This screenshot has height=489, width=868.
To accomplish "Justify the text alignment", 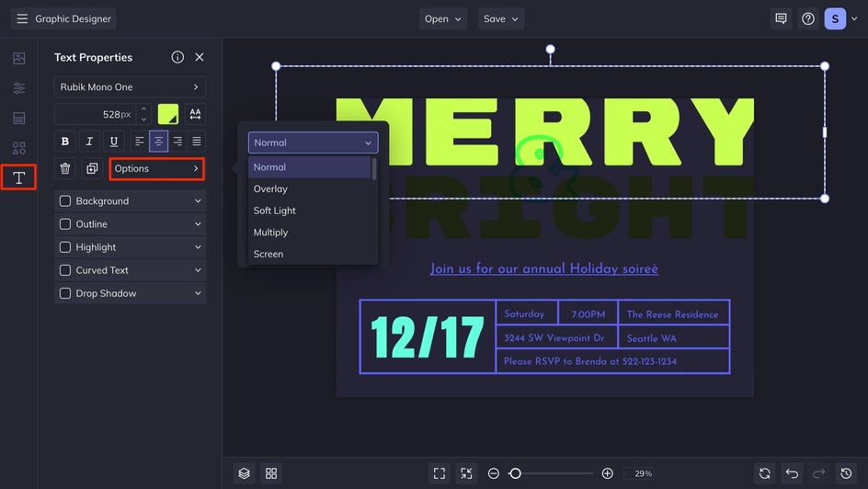I will (197, 141).
